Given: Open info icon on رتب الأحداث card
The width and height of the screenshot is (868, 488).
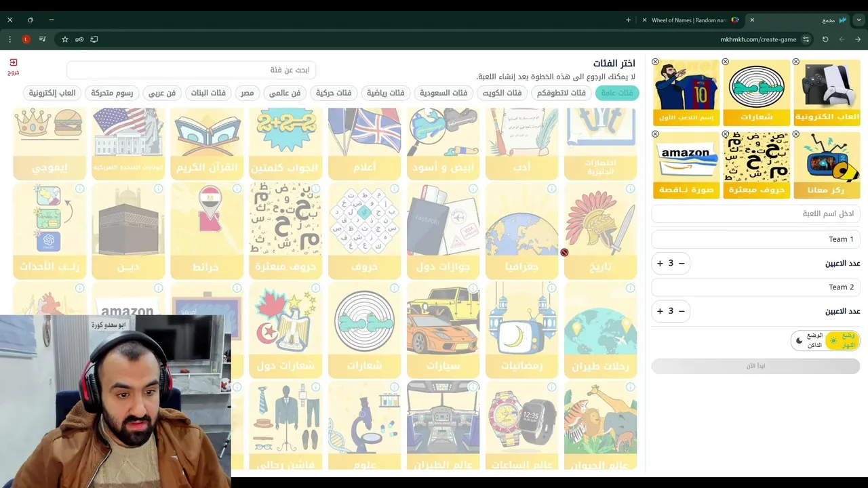Looking at the screenshot, I should point(80,188).
